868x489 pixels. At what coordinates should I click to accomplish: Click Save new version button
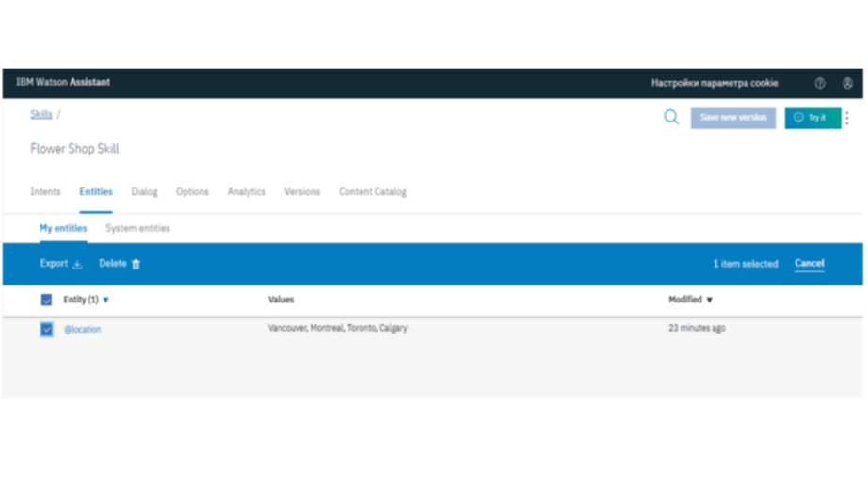(732, 119)
